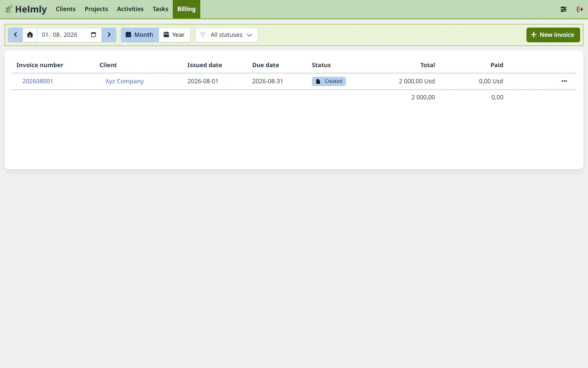Switch to Month view
The width and height of the screenshot is (588, 368).
tap(140, 35)
